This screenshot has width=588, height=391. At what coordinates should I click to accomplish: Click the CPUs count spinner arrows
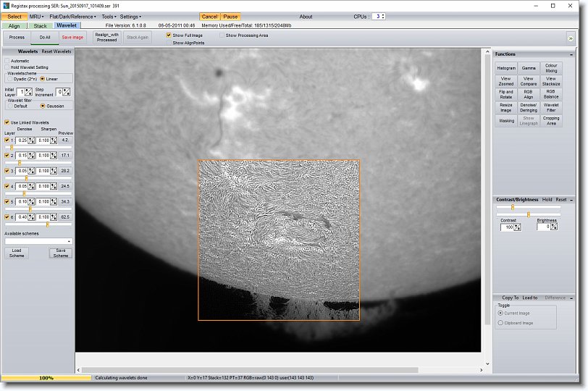383,17
